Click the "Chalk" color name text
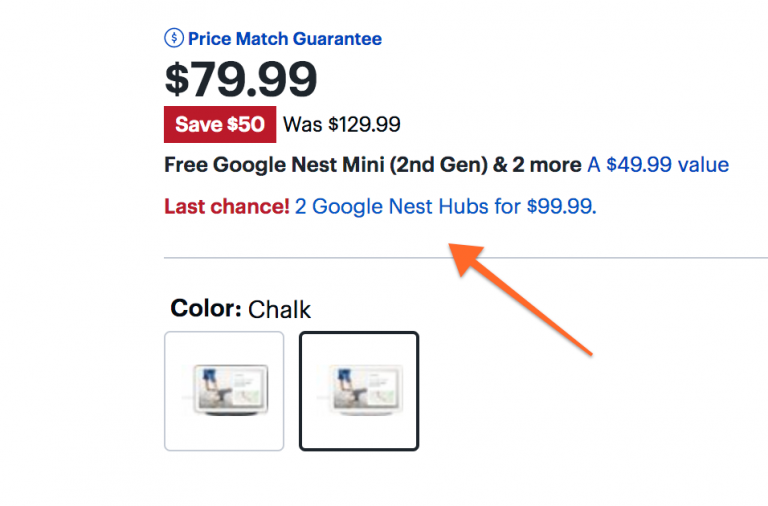 280,309
